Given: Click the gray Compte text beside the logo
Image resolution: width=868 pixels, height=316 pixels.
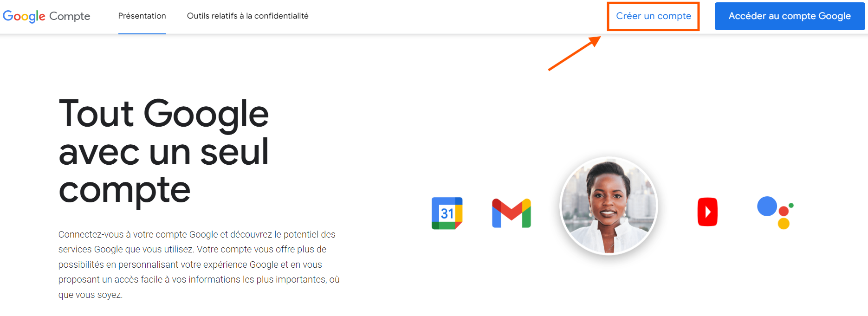Looking at the screenshot, I should click(70, 16).
